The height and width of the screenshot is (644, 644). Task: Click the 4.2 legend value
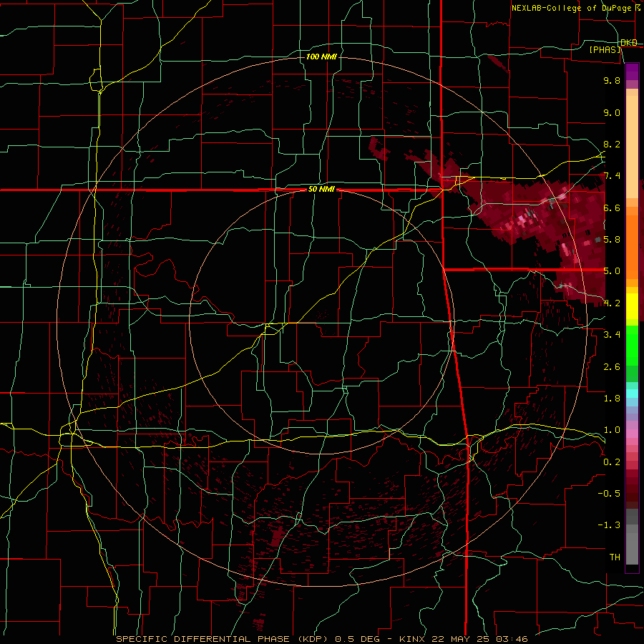612,303
